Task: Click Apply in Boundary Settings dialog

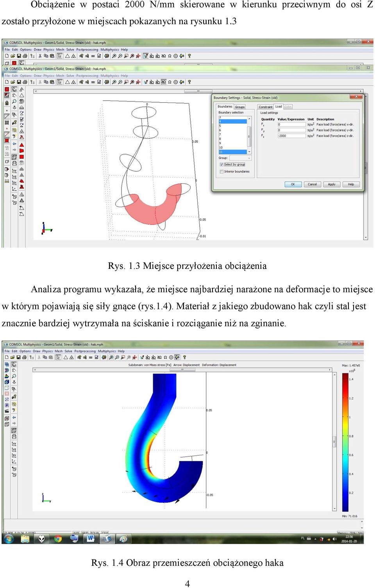Action: (332, 184)
